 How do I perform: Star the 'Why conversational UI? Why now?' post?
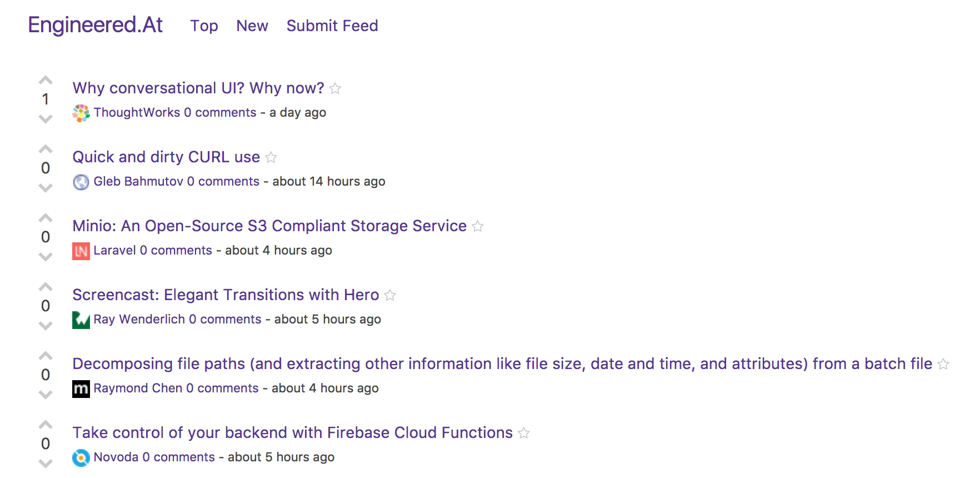click(x=335, y=88)
